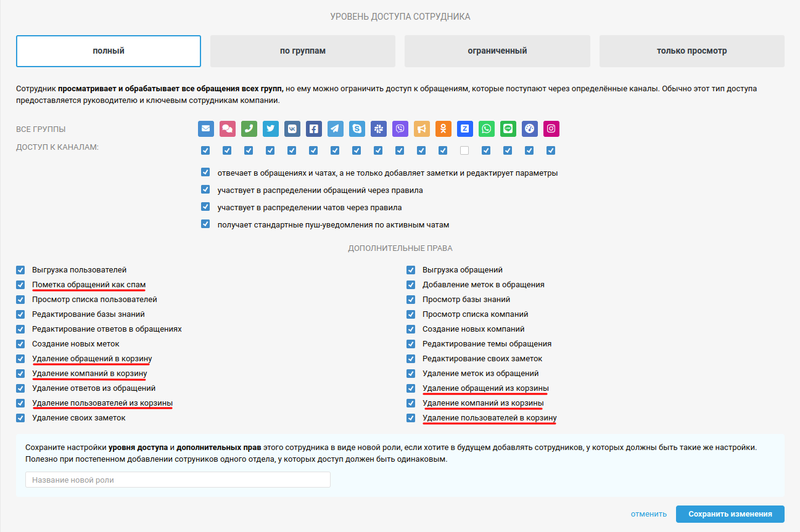
Task: Click the pink chat channel icon
Action: (228, 129)
